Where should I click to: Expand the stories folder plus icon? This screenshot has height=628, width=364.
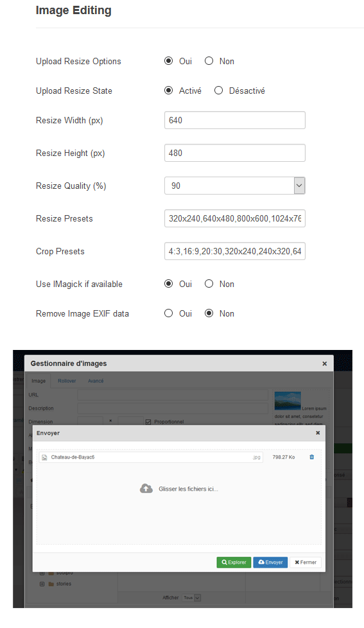click(x=42, y=584)
